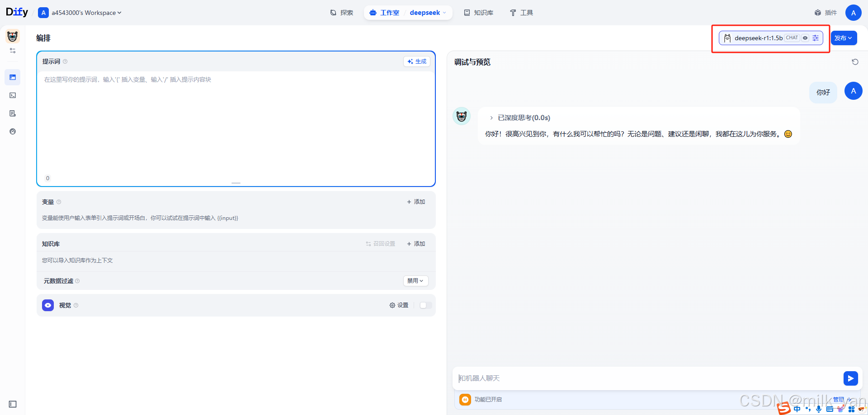Click the eye icon next to deepseek-r1:1.5b
Image resolution: width=868 pixels, height=415 pixels.
pyautogui.click(x=805, y=38)
